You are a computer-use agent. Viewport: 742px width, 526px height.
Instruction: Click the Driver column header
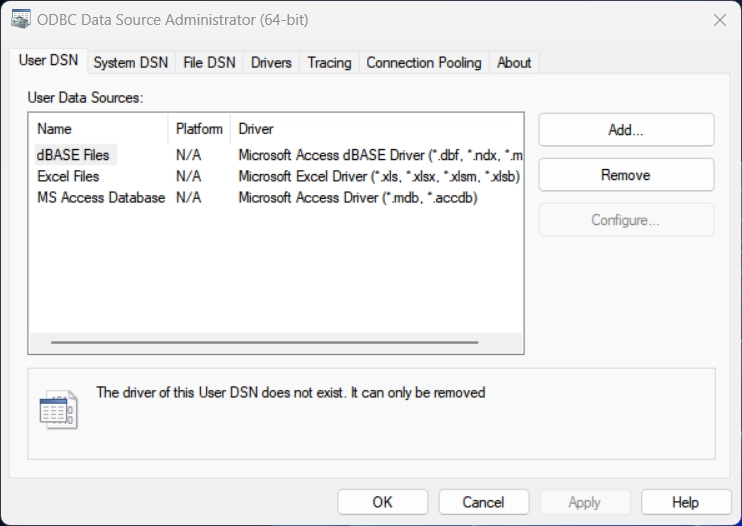coord(377,129)
